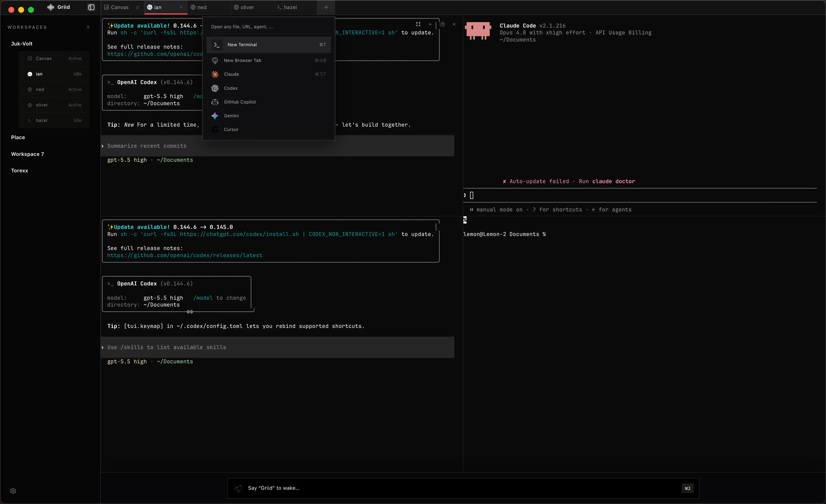
Task: Click the voice assistant icon in bottom bar
Action: pos(238,488)
